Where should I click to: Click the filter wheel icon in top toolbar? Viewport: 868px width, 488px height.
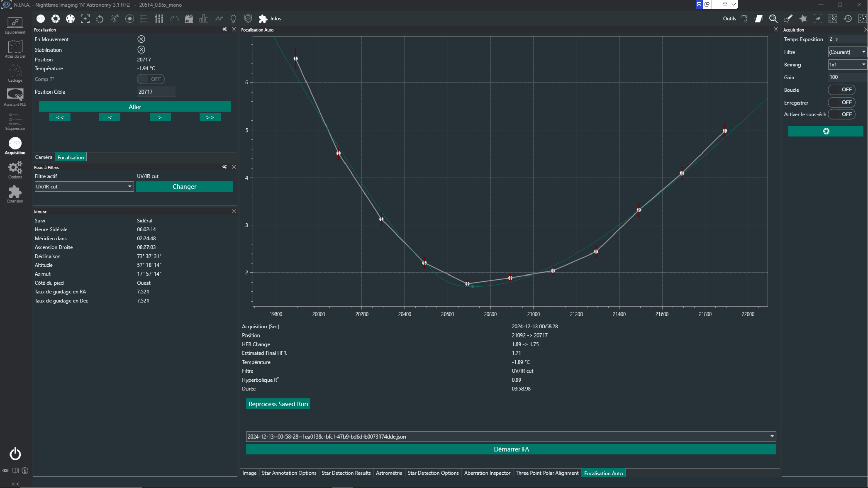[x=70, y=19]
